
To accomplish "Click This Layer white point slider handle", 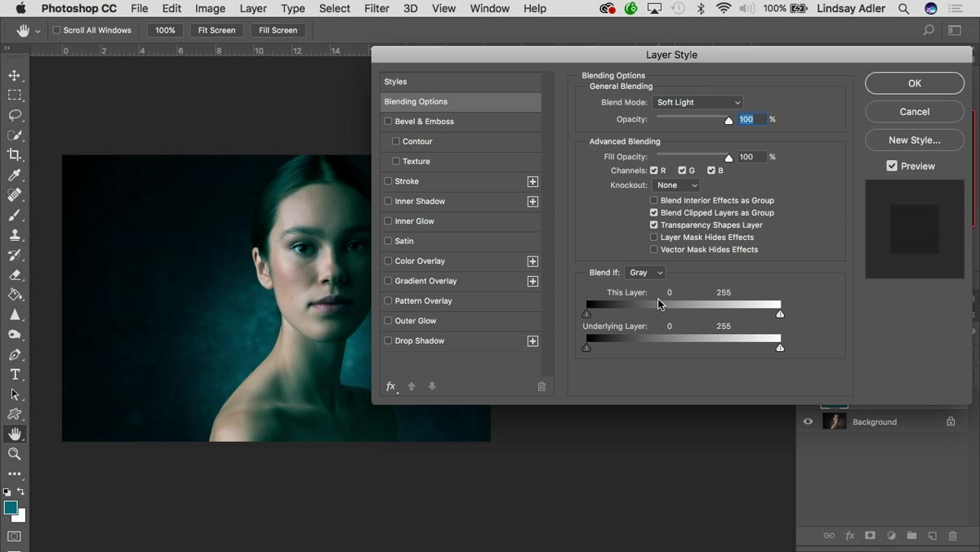I will (780, 314).
